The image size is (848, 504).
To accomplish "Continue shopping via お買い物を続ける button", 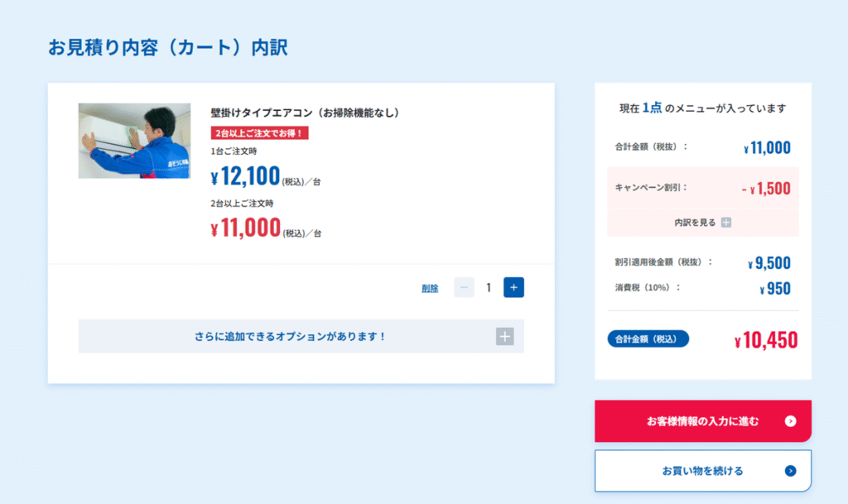I will (702, 471).
